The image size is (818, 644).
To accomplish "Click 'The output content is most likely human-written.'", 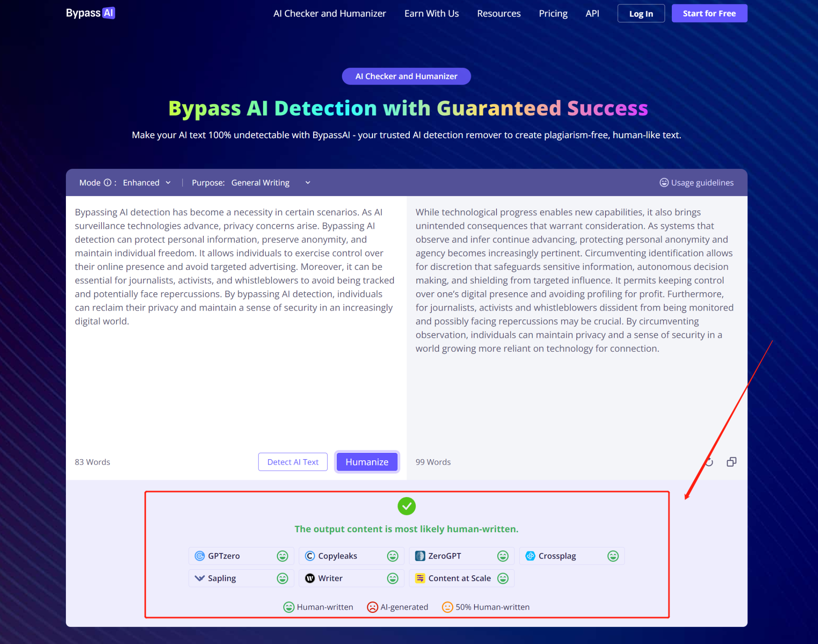I will (x=406, y=529).
